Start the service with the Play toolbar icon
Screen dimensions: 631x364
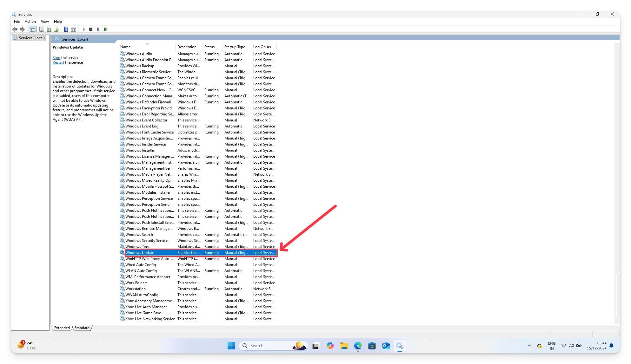83,29
